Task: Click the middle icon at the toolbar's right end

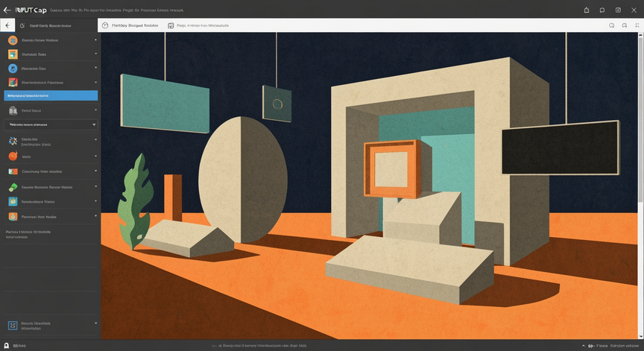Action: coord(625,25)
